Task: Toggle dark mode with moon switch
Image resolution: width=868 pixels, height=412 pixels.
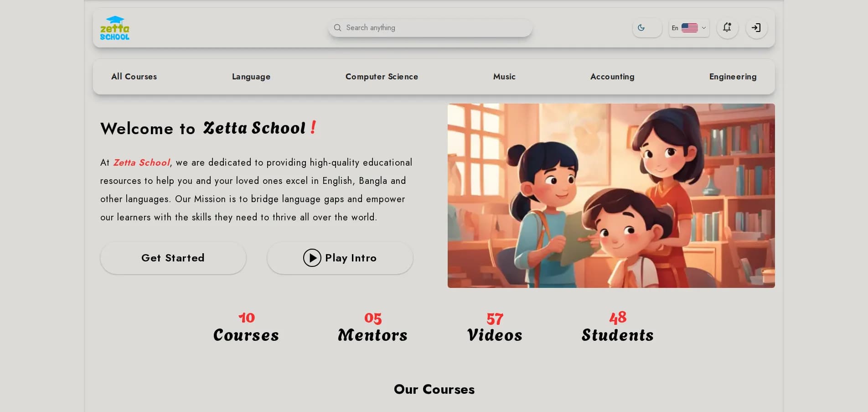Action: coord(647,28)
